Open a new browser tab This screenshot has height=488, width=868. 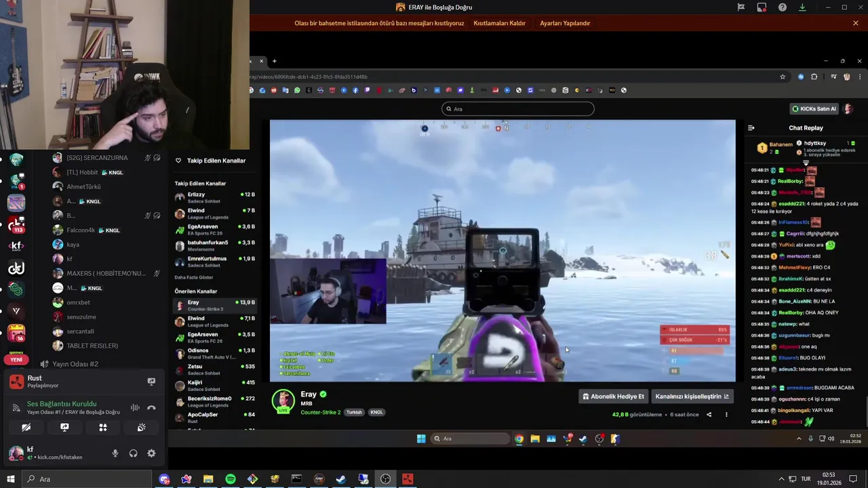[275, 61]
